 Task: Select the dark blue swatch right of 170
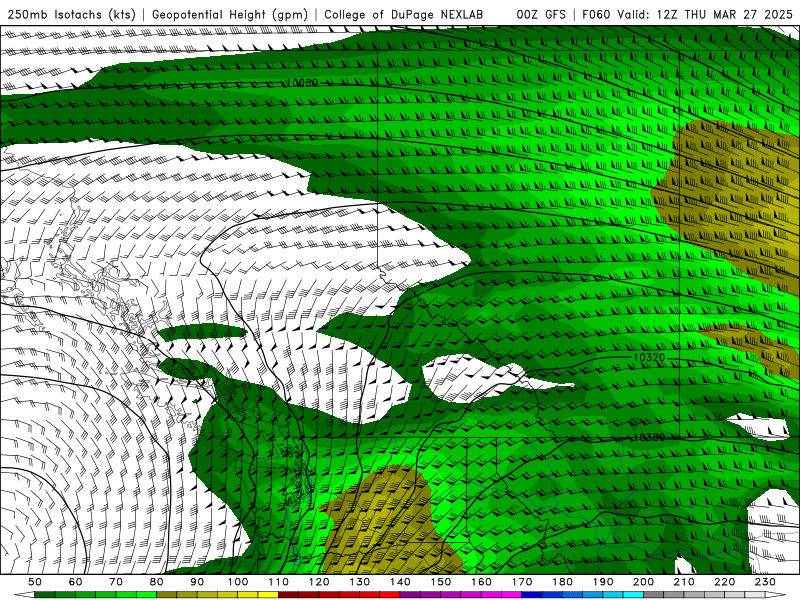(532, 595)
